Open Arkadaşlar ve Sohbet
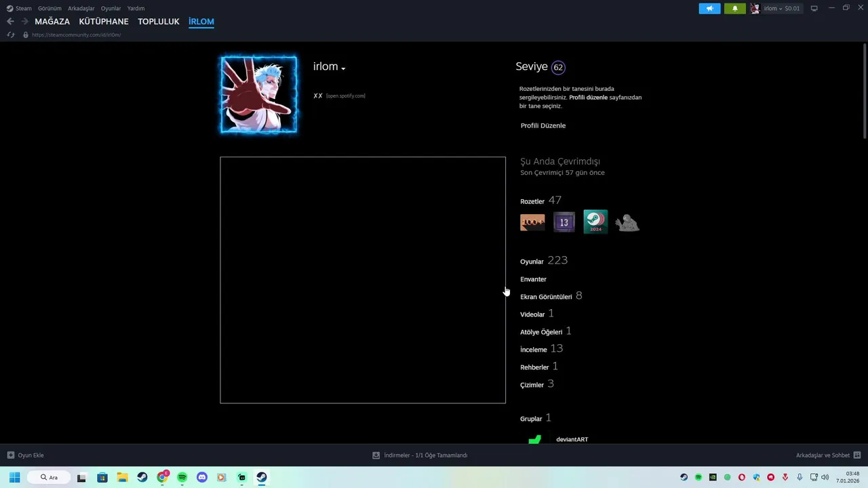Screen dimensions: 868x488 [x=829, y=455]
